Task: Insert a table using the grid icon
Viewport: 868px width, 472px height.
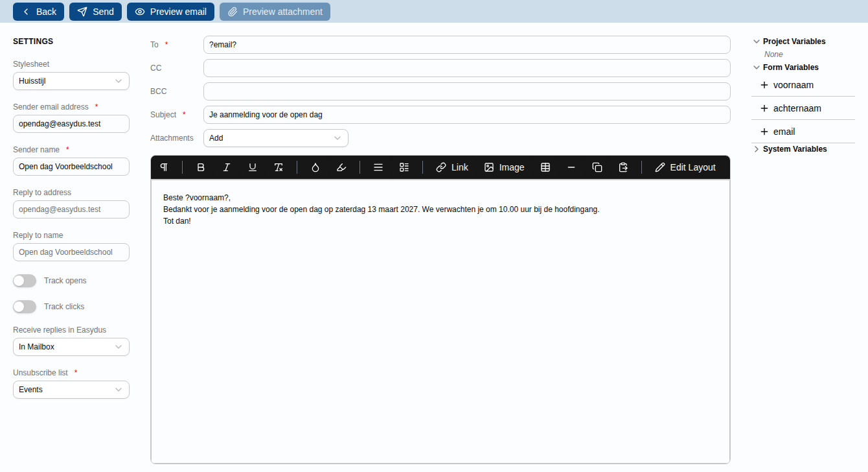Action: pyautogui.click(x=545, y=167)
